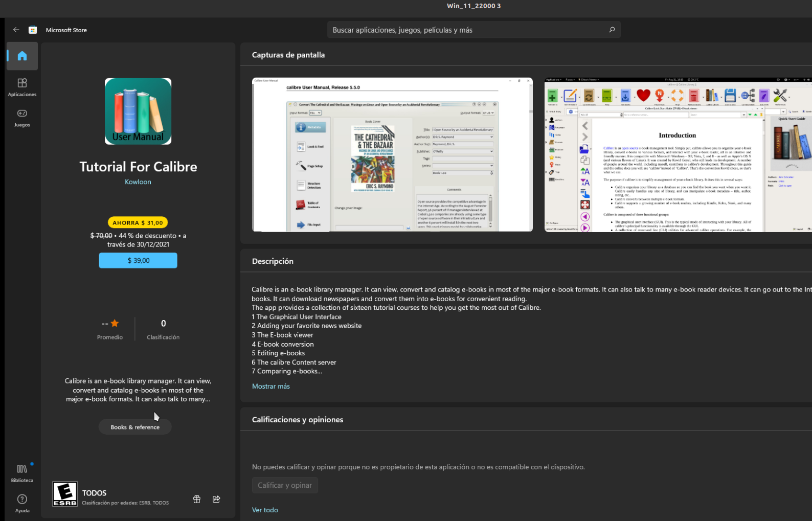Click the search magnifier icon

tap(612, 30)
